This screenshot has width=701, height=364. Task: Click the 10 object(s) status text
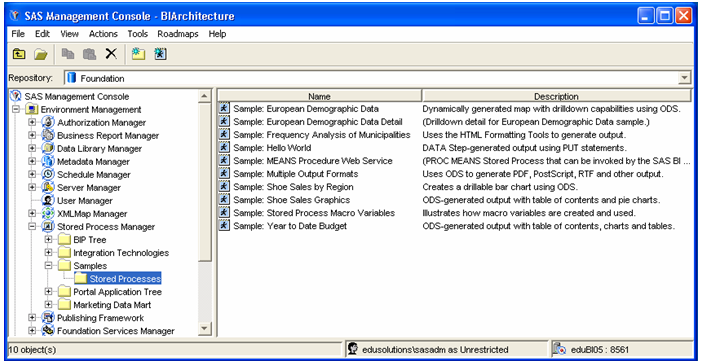coord(32,349)
